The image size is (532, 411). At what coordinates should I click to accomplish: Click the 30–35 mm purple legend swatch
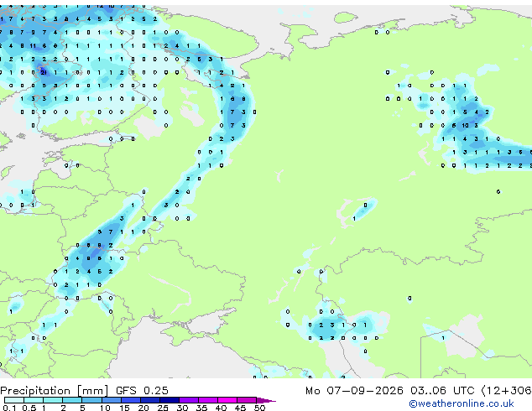[x=188, y=400]
